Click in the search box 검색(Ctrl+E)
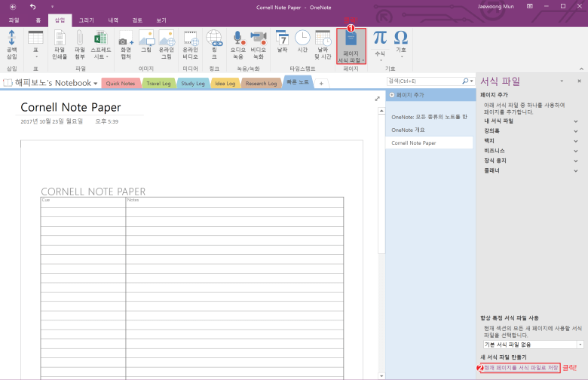 click(424, 81)
